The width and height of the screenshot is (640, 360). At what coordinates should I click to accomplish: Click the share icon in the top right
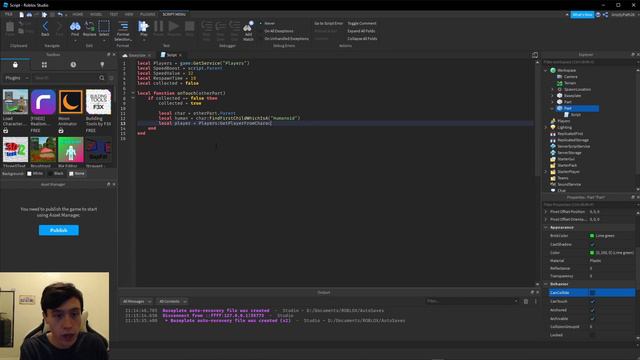(x=606, y=15)
